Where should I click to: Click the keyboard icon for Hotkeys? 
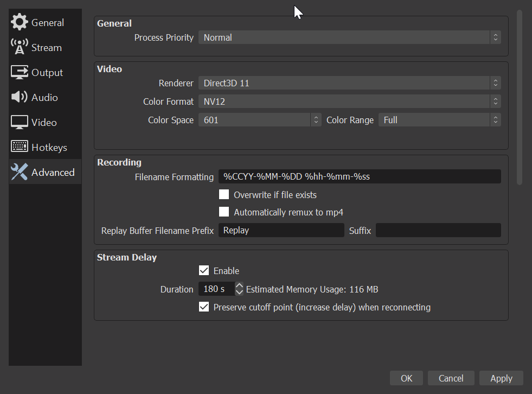[20, 147]
